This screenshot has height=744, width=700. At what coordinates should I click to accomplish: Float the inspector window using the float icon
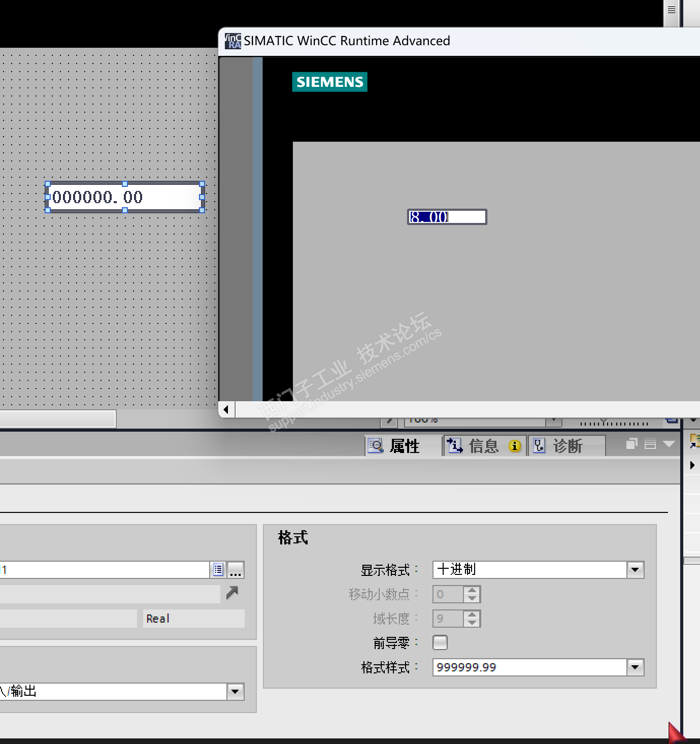pos(631,444)
